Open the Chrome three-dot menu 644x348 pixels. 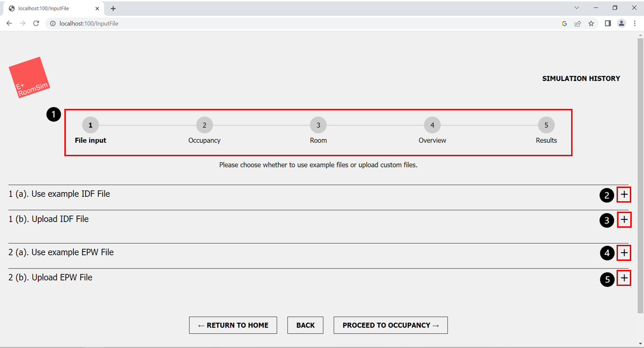pyautogui.click(x=635, y=23)
